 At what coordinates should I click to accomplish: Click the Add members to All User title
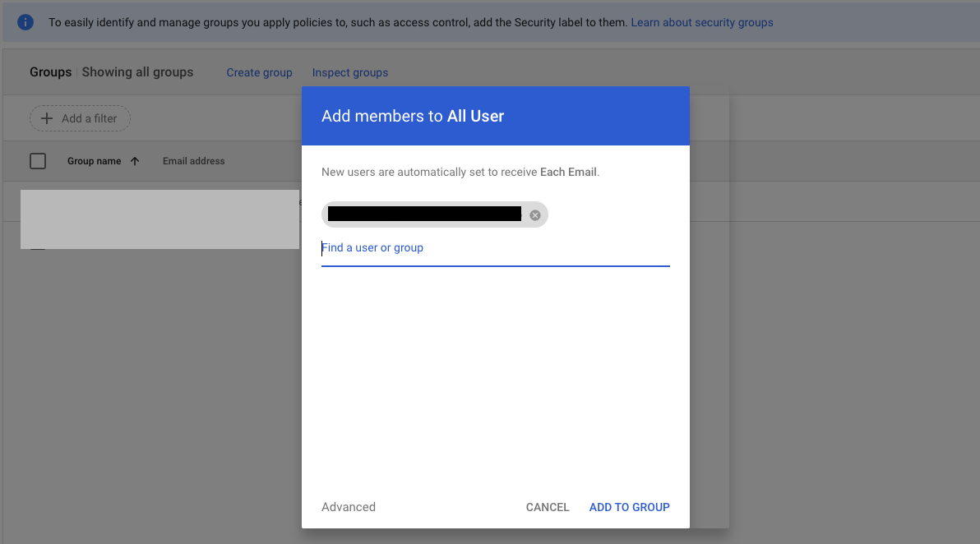pyautogui.click(x=413, y=116)
